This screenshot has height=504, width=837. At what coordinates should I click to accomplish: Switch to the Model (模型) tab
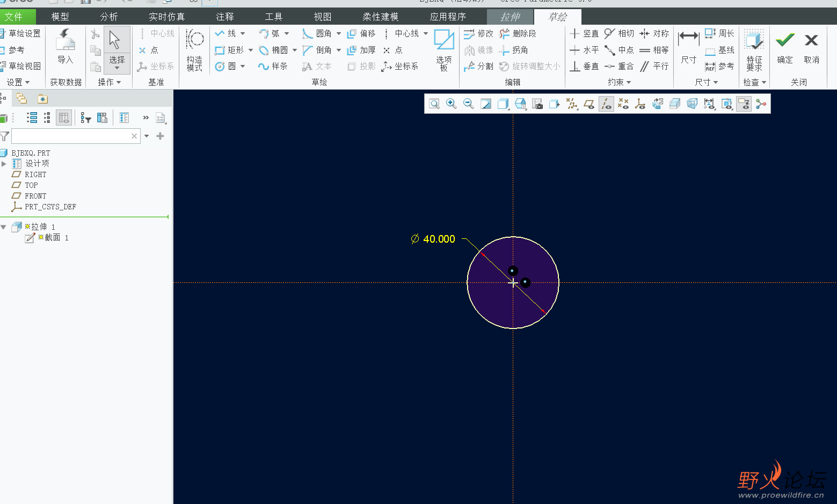[x=60, y=17]
